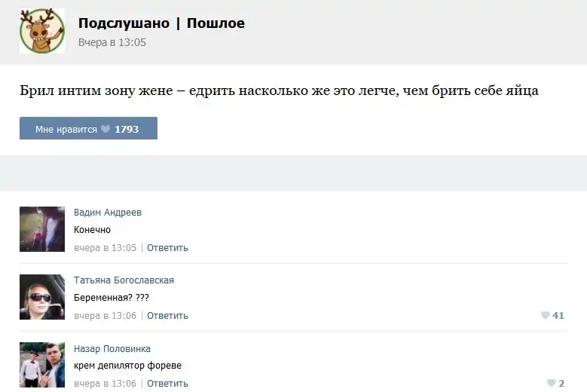Screen dimensions: 587x392
Task: Open Вадим Андреев's avatar thumbnail
Action: pos(42,229)
